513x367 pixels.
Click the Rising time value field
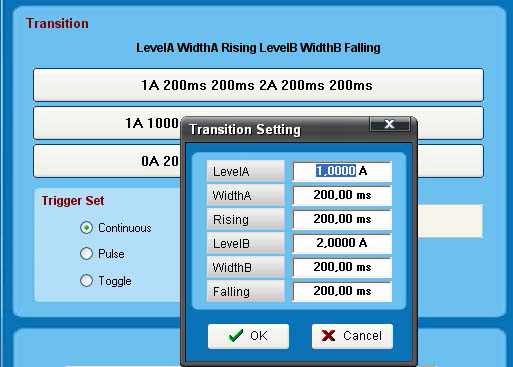point(342,219)
